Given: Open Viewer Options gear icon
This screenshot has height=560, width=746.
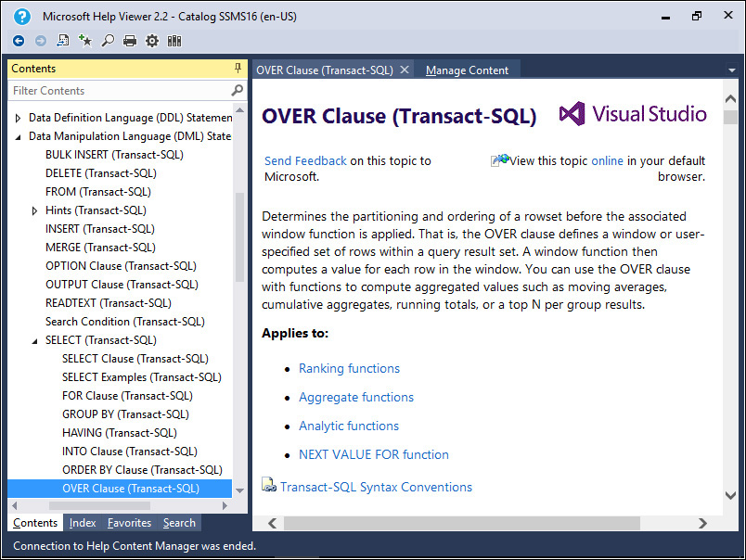Looking at the screenshot, I should tap(152, 41).
